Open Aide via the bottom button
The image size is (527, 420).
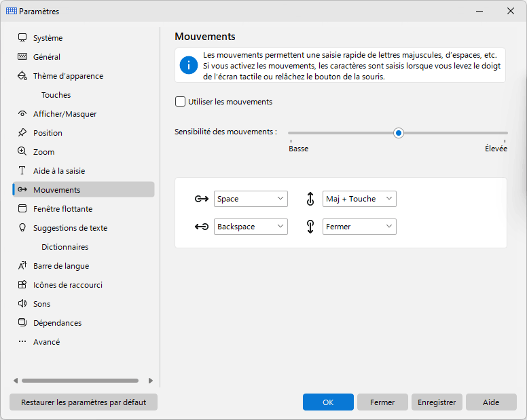click(x=491, y=402)
